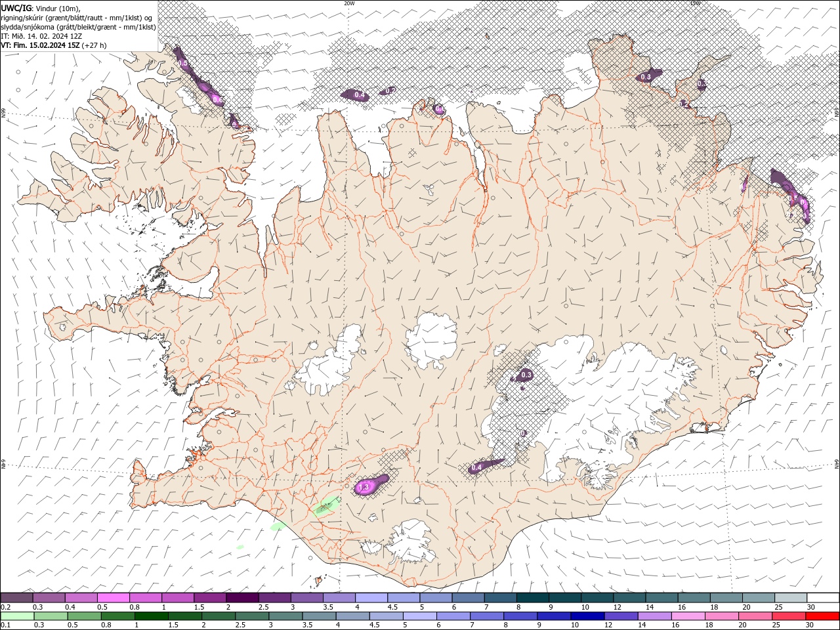The width and height of the screenshot is (840, 630).
Task: Select the bright red 30 swatch in lower legend row
Action: (x=822, y=616)
